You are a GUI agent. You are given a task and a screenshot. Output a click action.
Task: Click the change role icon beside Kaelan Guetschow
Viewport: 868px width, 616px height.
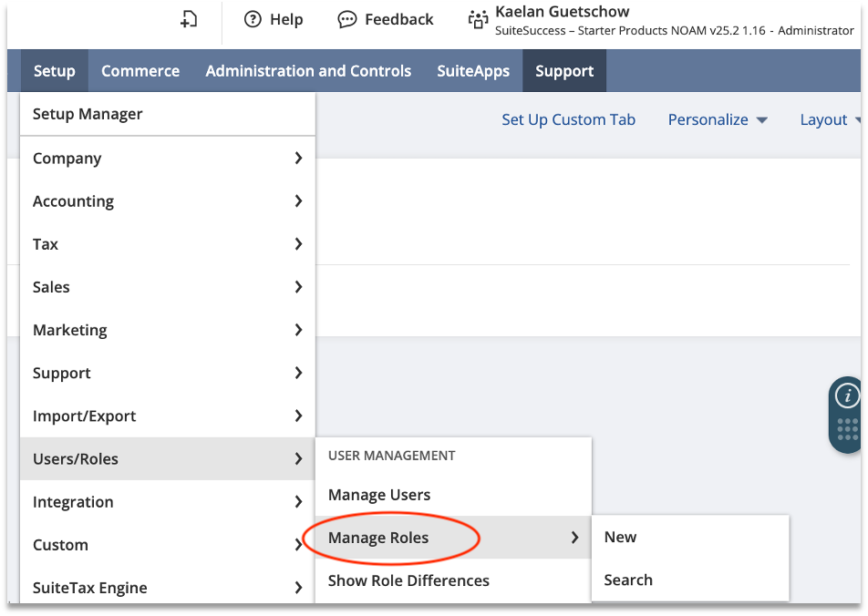[x=478, y=19]
